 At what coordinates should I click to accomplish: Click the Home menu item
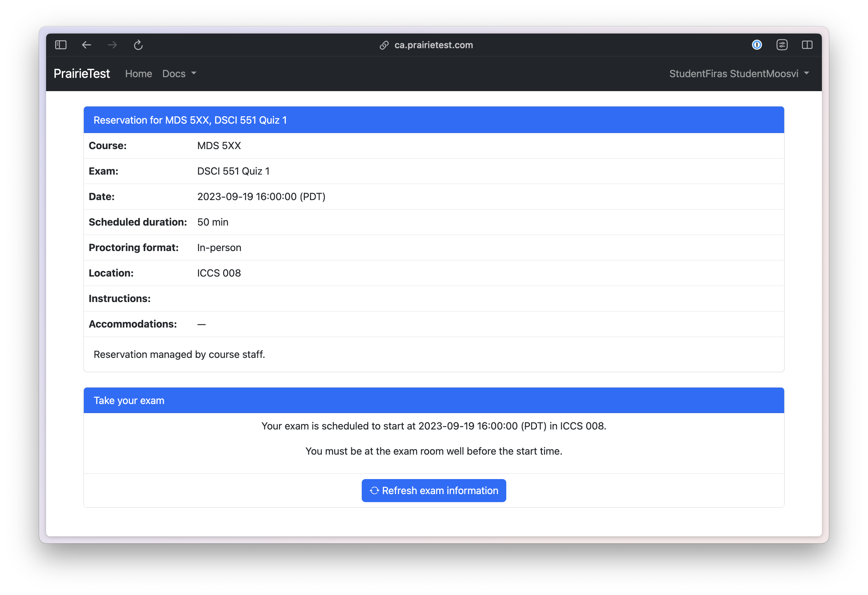[x=138, y=73]
